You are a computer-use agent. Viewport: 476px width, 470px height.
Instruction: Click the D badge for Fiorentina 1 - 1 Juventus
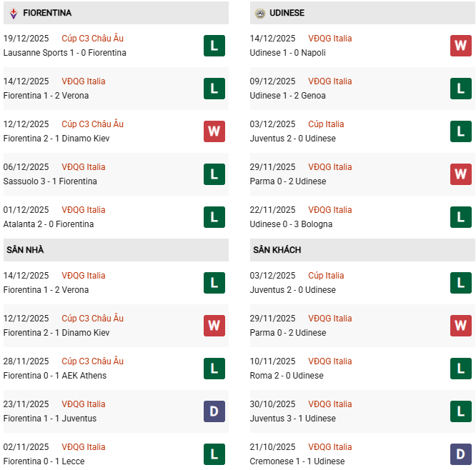(214, 411)
